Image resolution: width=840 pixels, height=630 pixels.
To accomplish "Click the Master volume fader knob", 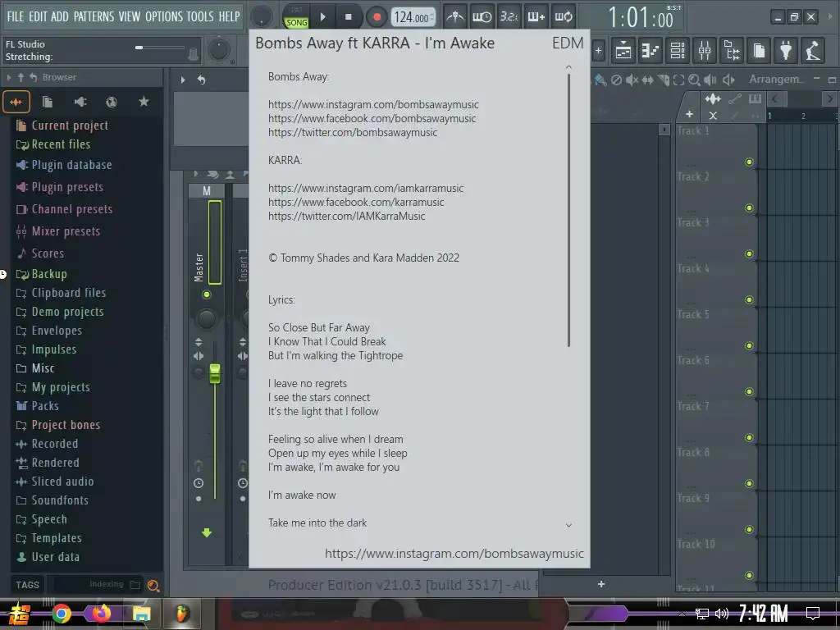I will pos(215,373).
